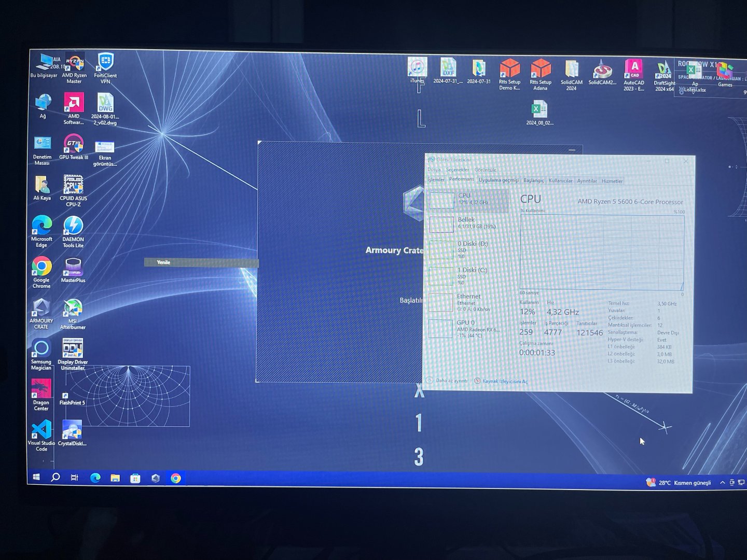
Task: Switch to the İşlemler tab
Action: (x=436, y=180)
